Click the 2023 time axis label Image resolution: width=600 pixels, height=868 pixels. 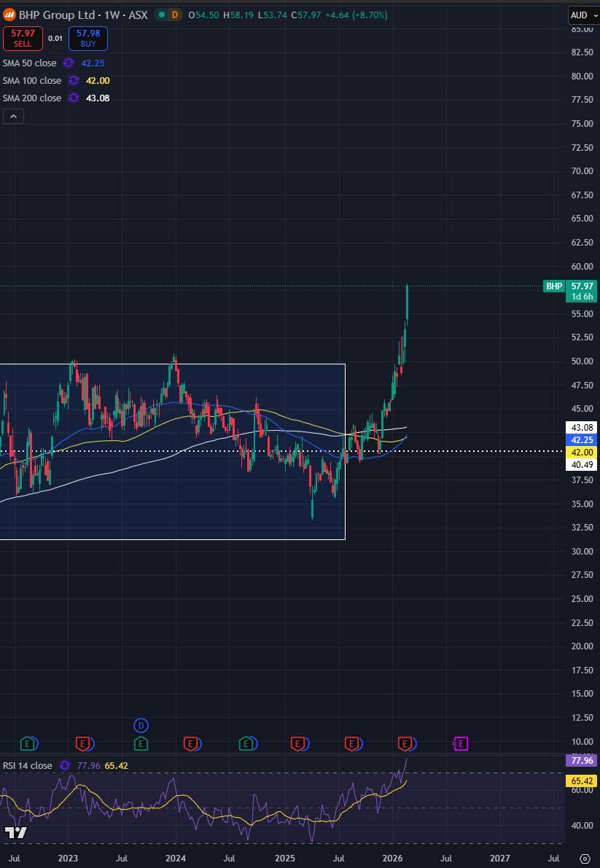click(x=68, y=858)
